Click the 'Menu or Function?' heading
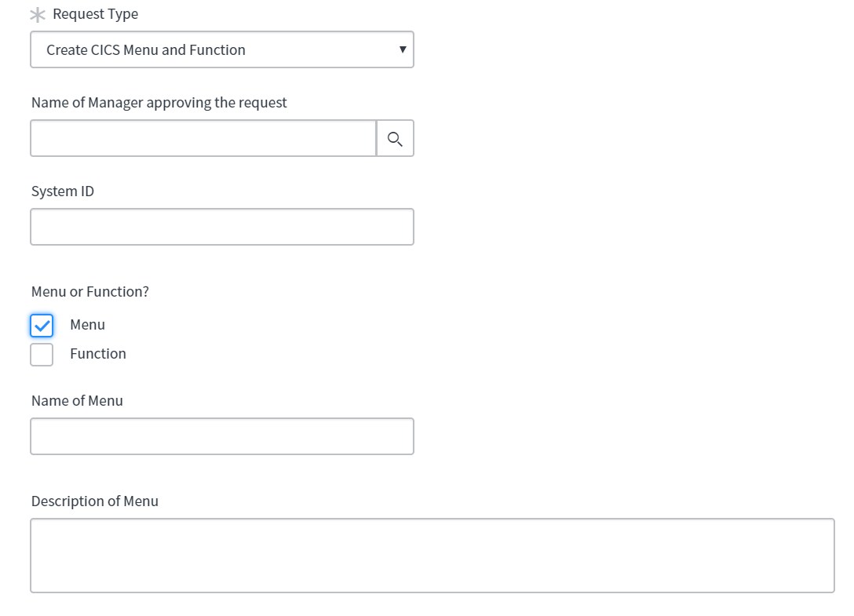 point(90,292)
